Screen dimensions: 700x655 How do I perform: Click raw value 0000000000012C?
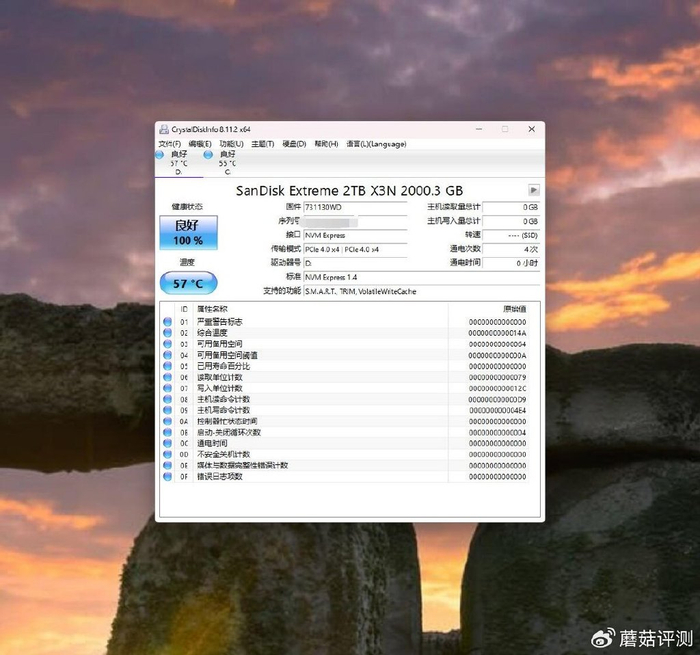point(497,388)
